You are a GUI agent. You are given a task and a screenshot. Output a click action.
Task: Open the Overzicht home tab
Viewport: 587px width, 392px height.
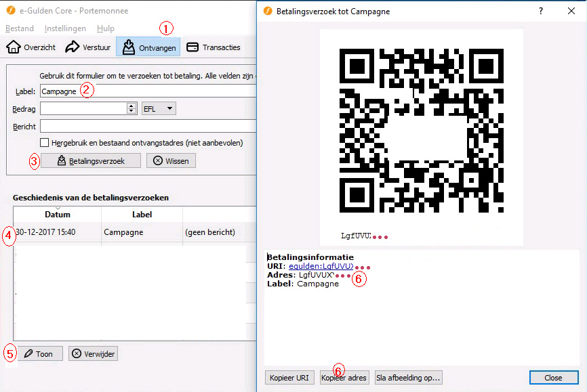pyautogui.click(x=31, y=47)
